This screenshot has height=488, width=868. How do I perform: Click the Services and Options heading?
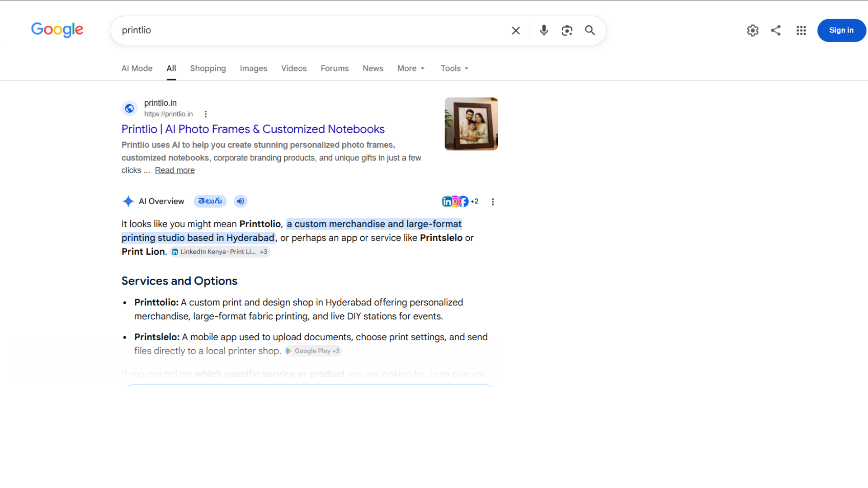point(179,281)
